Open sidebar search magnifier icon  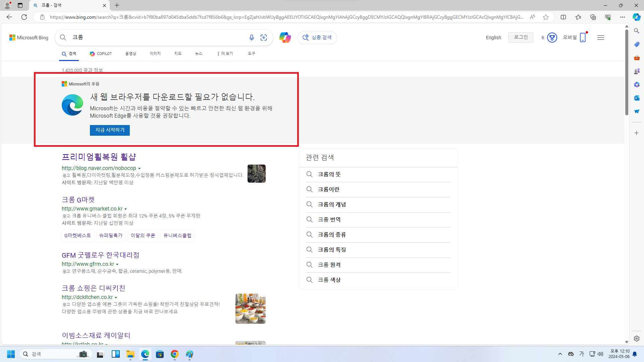[637, 31]
